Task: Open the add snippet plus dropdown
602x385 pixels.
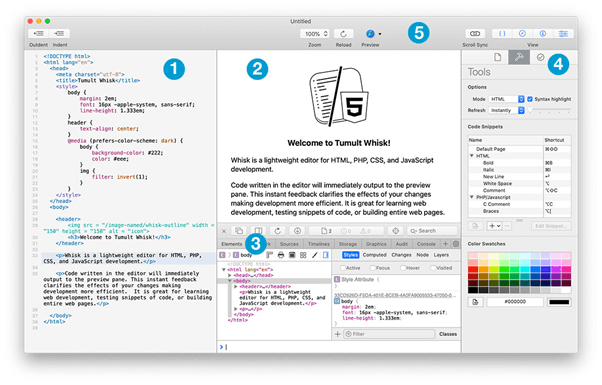Action: click(x=494, y=226)
